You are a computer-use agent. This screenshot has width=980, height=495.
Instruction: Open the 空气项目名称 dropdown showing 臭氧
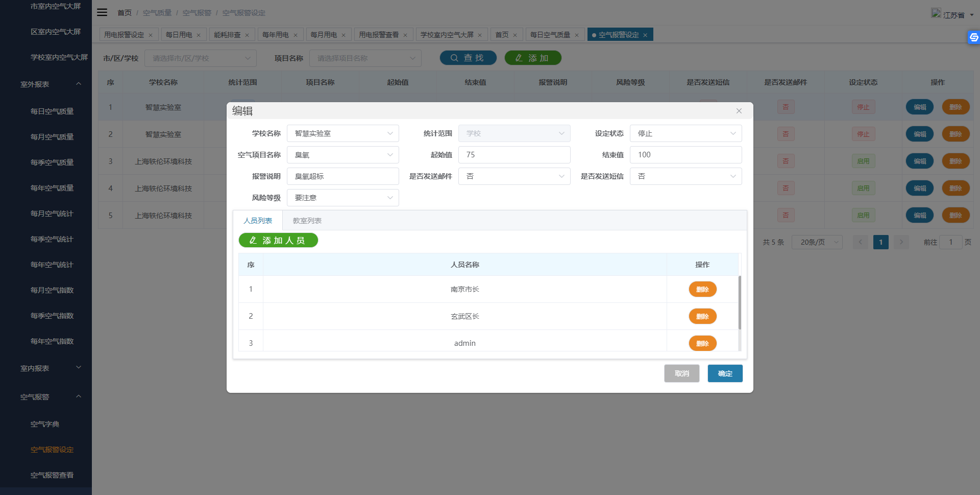tap(342, 155)
